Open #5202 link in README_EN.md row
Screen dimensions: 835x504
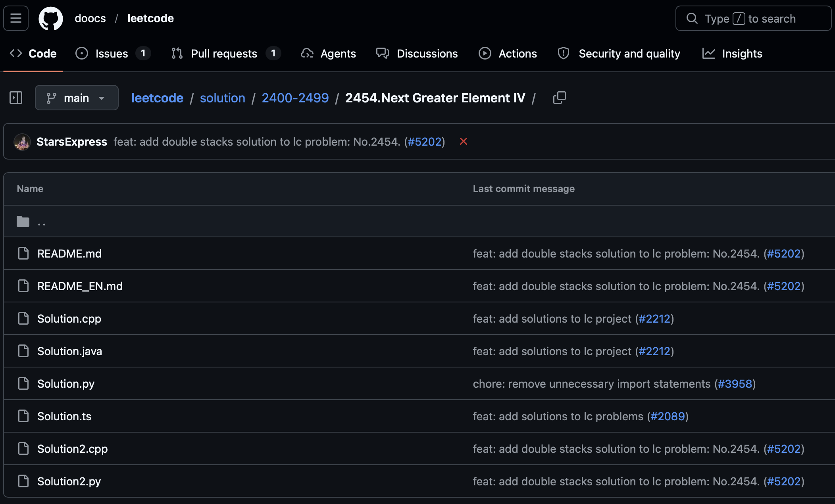784,286
